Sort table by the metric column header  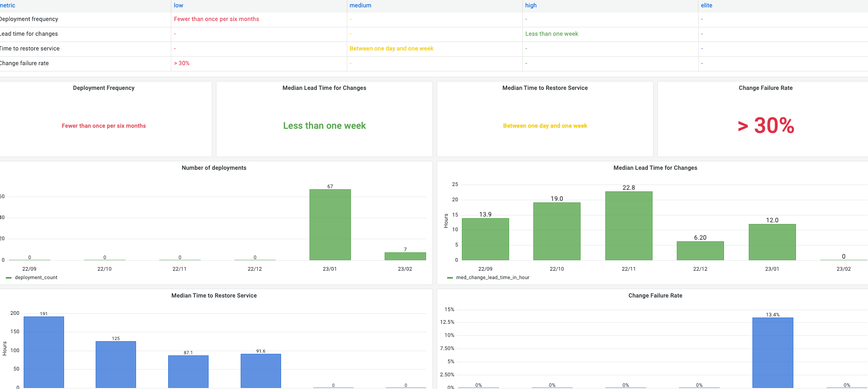point(7,5)
